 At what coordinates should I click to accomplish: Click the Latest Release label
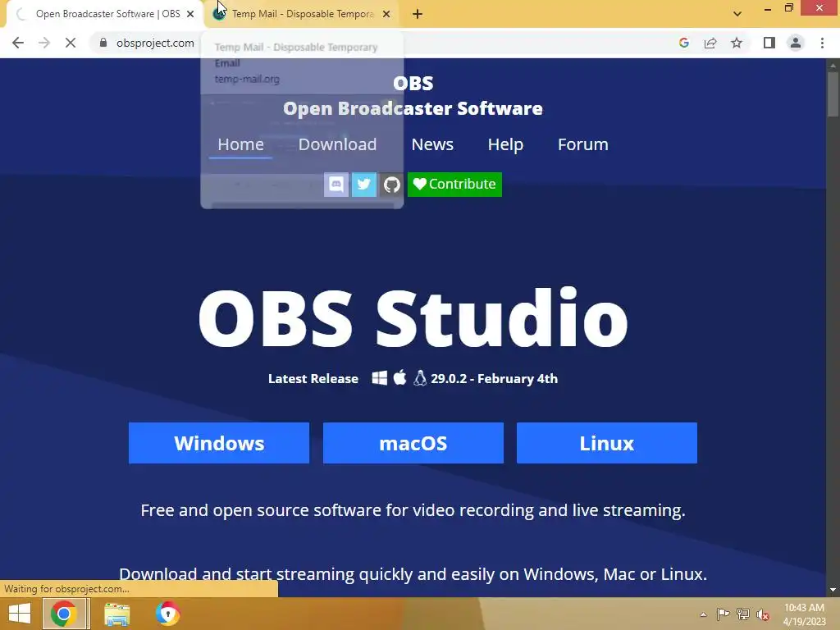pyautogui.click(x=313, y=379)
